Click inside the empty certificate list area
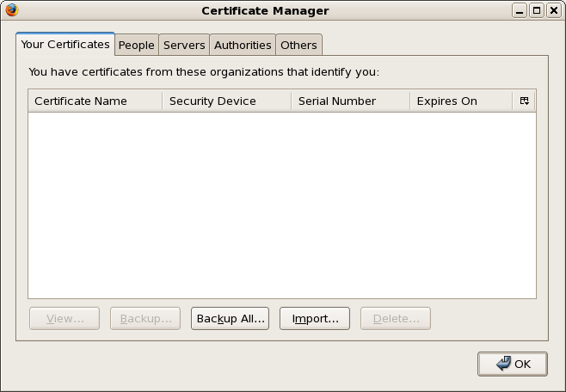Viewport: 566px width, 392px height. coord(281,205)
